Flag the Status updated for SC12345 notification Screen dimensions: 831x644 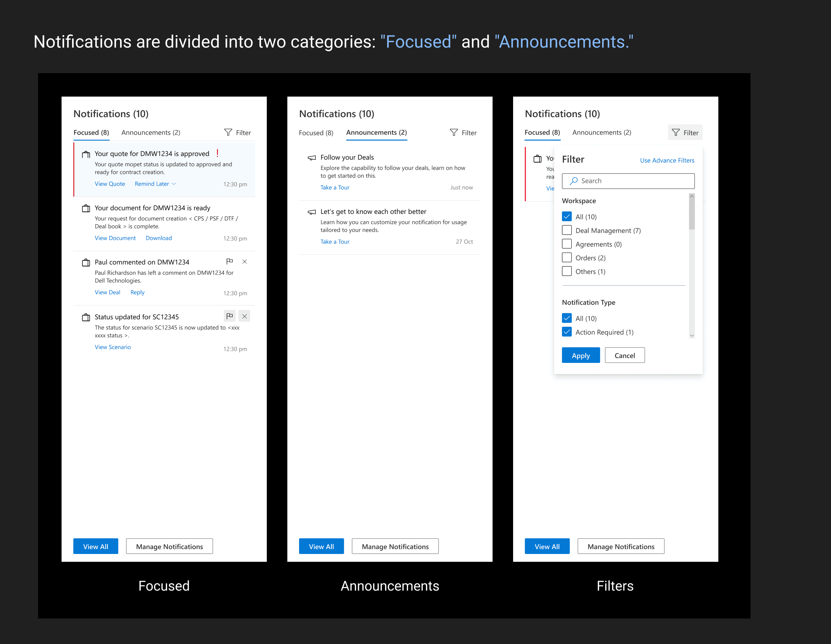229,316
